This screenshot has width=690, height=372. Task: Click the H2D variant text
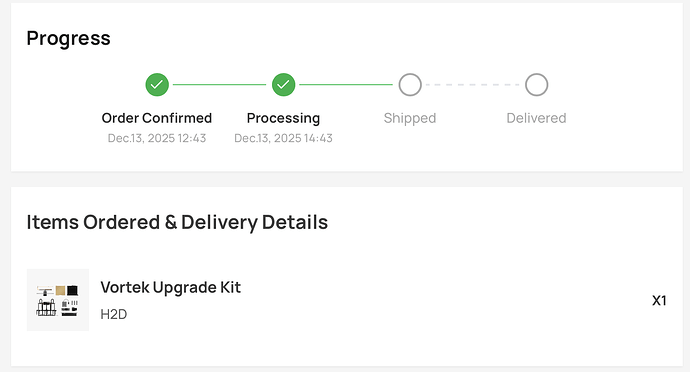point(114,314)
